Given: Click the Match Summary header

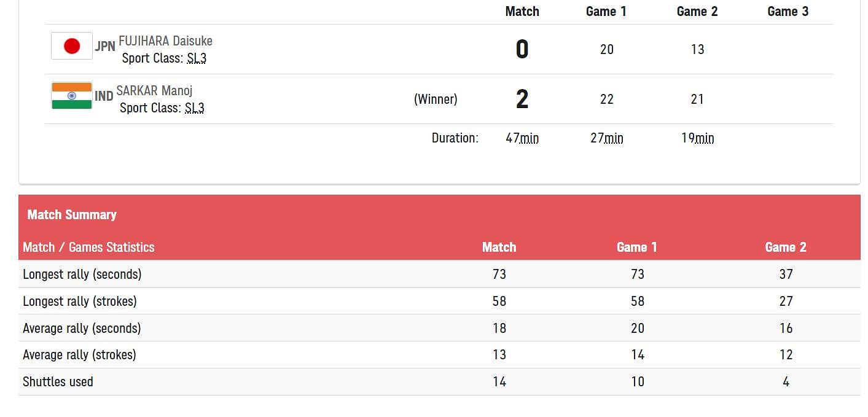Looking at the screenshot, I should point(72,214).
